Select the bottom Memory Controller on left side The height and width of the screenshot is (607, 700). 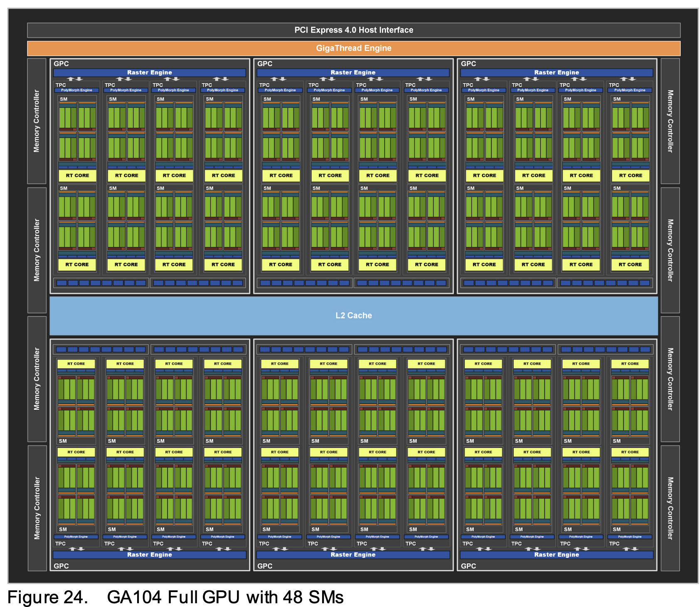pos(37,508)
